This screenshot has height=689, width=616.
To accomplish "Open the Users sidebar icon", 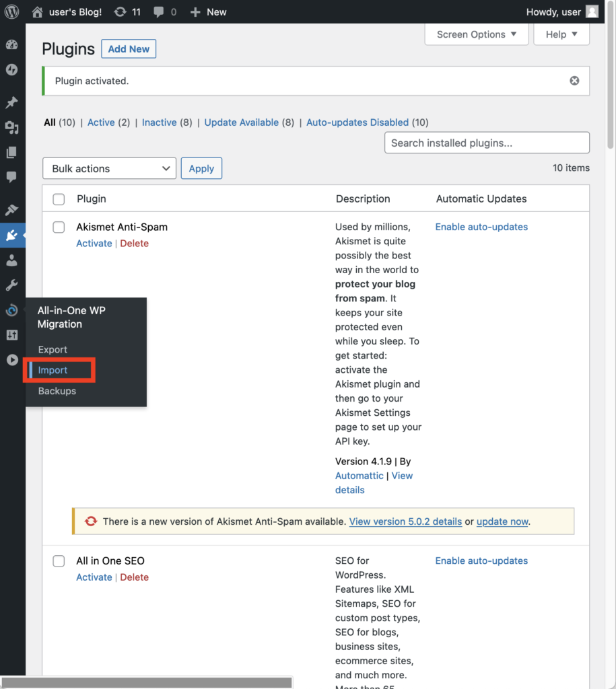I will click(x=12, y=260).
